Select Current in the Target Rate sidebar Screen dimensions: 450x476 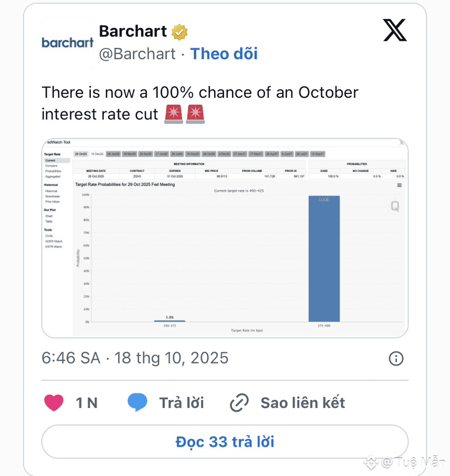pyautogui.click(x=51, y=160)
